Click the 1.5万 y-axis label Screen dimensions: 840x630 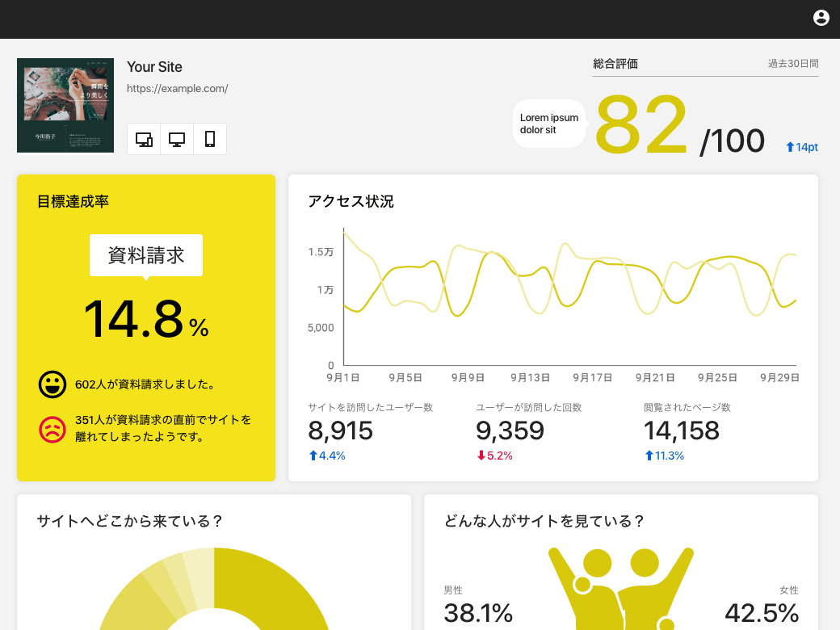321,252
